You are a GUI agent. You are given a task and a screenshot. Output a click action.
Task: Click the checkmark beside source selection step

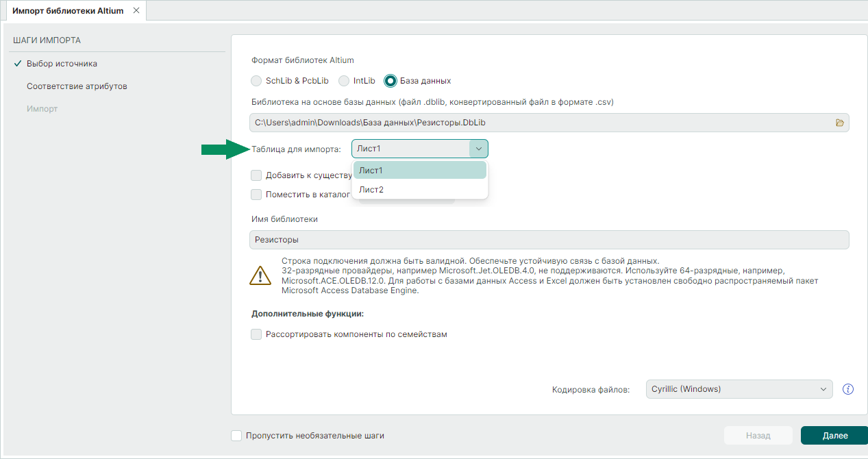pyautogui.click(x=18, y=64)
